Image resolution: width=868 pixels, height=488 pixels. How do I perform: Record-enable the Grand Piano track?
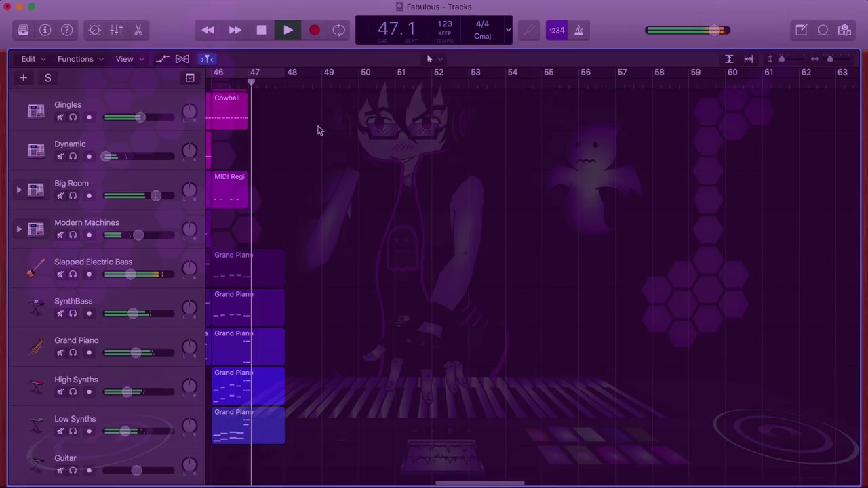[89, 353]
